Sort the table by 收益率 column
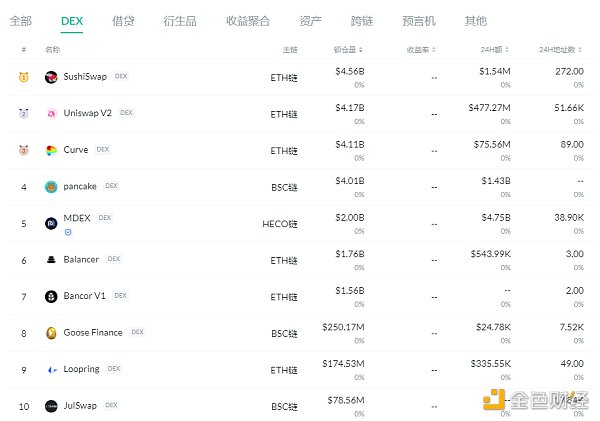The image size is (600, 421). (x=421, y=49)
